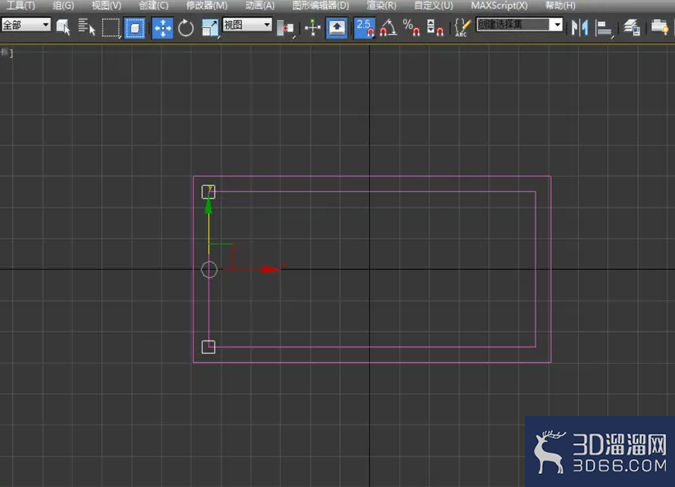Open the Edit Named Selection Sets icon
This screenshot has height=487, width=675.
[463, 28]
